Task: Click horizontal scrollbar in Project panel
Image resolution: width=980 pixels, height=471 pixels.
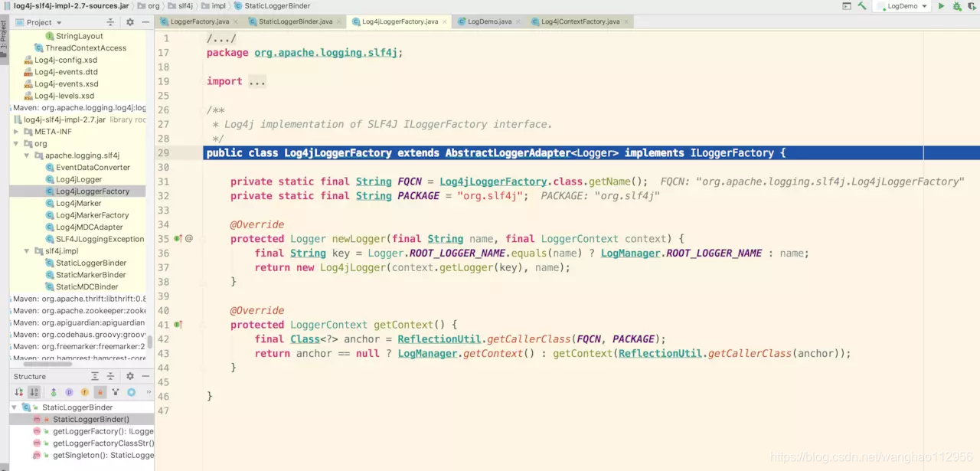Action: pyautogui.click(x=47, y=365)
